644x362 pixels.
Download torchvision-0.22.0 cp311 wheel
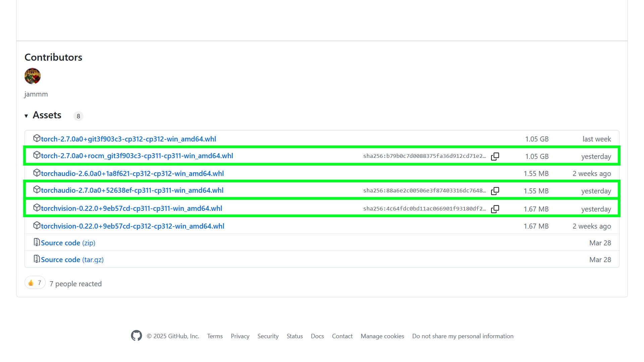[131, 208]
